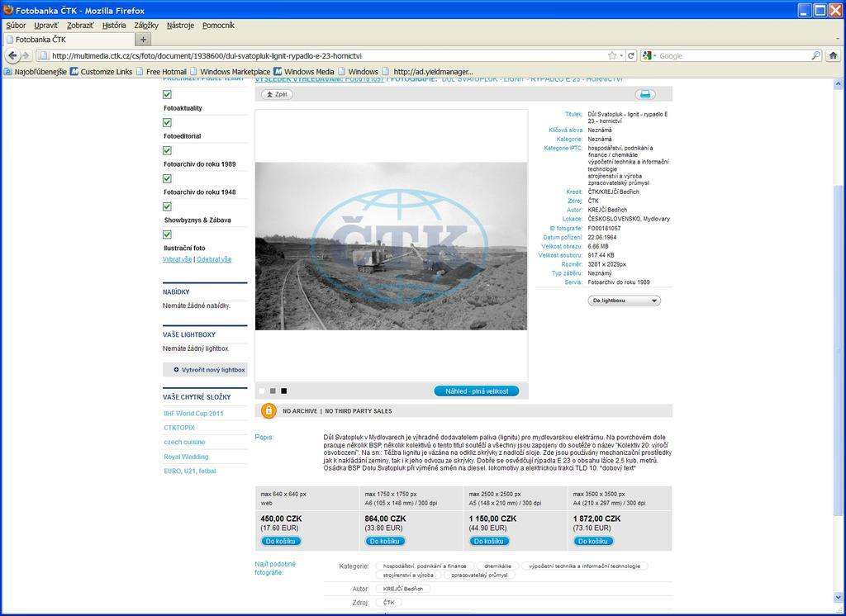Add 1 872,00 CZK size to cart
The width and height of the screenshot is (846, 616).
tap(593, 541)
